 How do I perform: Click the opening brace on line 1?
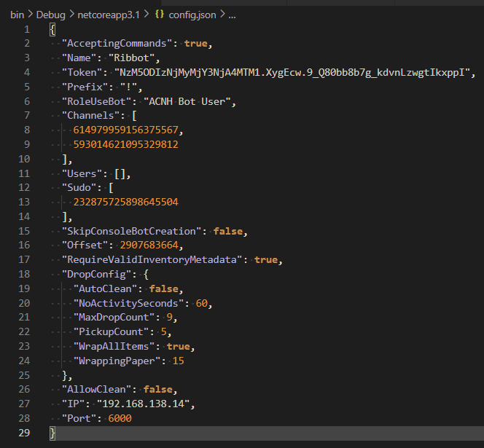(x=52, y=30)
